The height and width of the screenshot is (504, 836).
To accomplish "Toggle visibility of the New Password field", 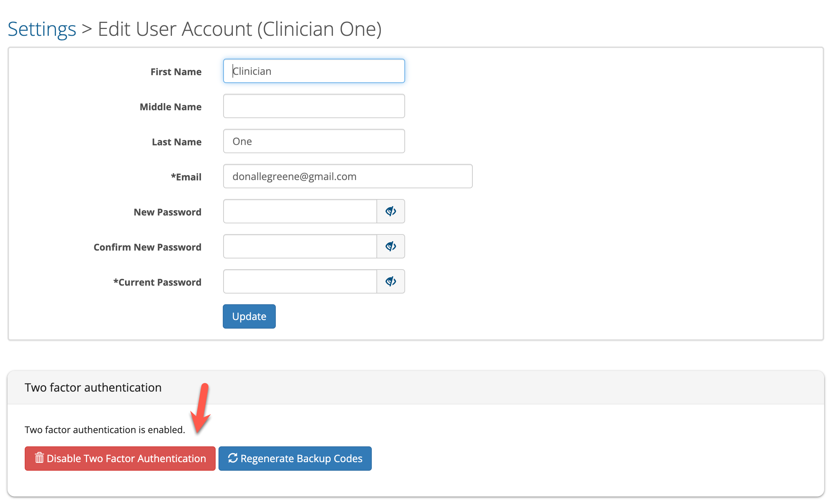I will 391,211.
